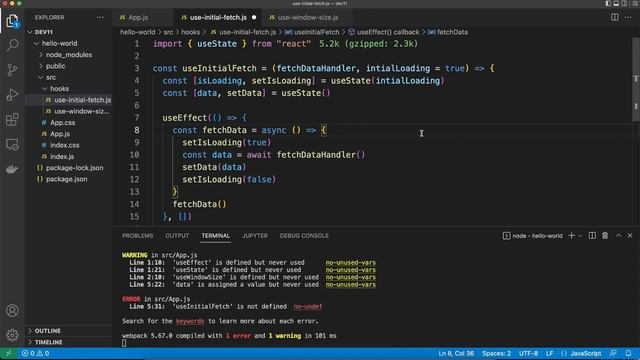Kill the terminal with the trash icon
This screenshot has height=360, width=640.
click(x=605, y=236)
